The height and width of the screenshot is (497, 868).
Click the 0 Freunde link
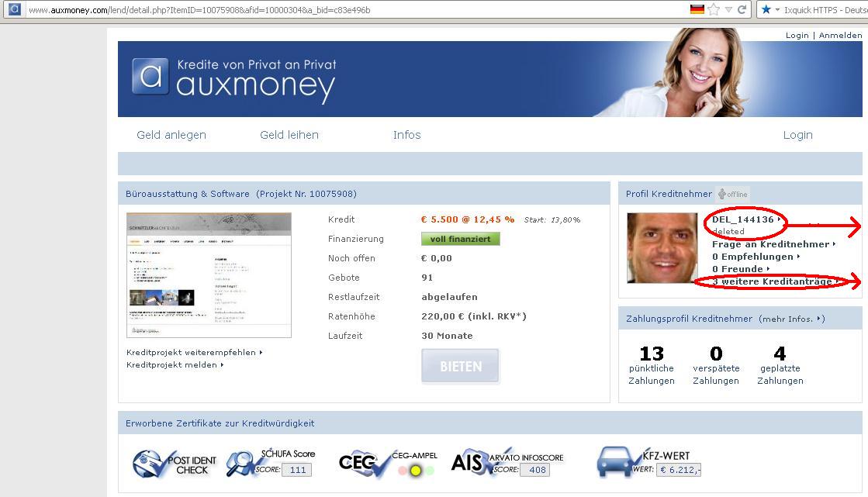coord(741,269)
